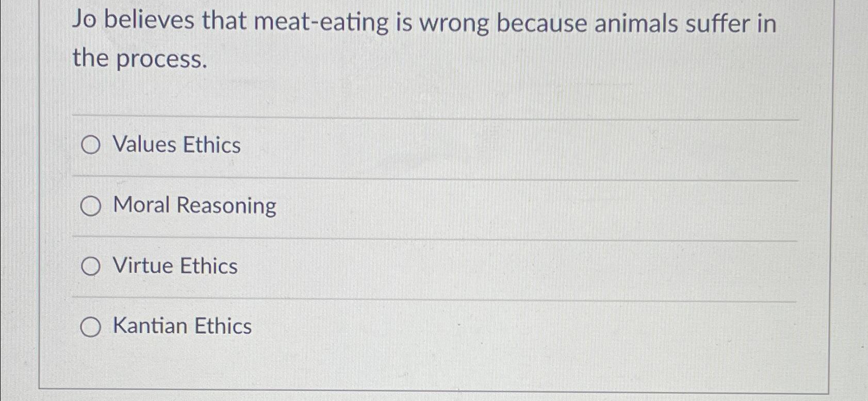
Task: Click the Kantian Ethics answer label
Action: pos(182,326)
